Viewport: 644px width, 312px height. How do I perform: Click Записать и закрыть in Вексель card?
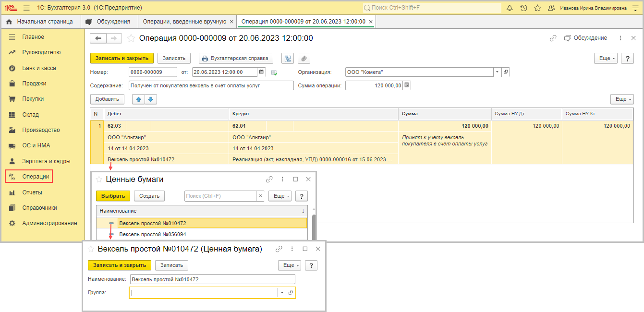click(120, 265)
